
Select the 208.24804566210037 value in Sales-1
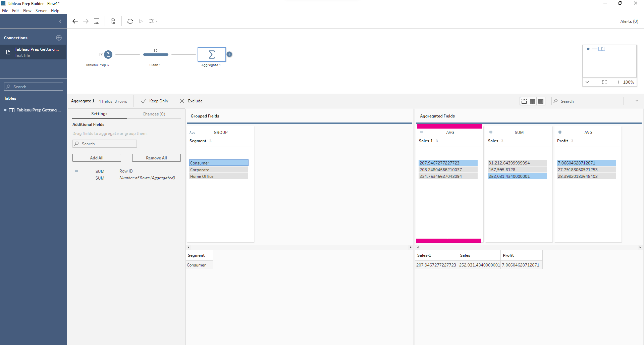pos(448,169)
